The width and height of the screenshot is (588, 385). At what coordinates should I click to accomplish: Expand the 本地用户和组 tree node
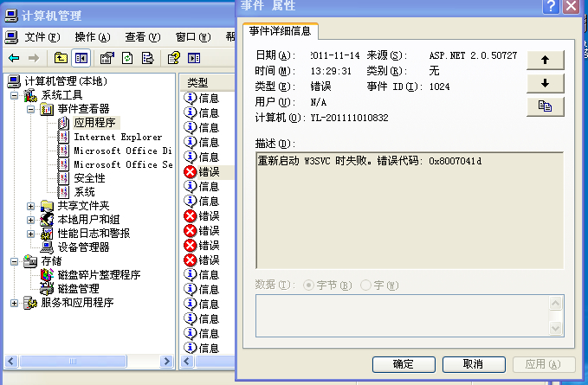click(31, 220)
